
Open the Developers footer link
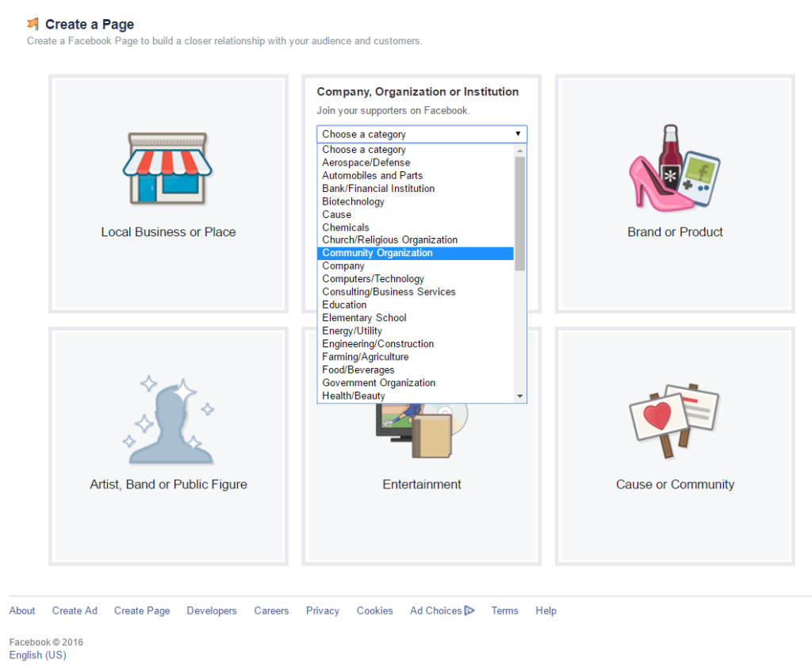(x=211, y=611)
